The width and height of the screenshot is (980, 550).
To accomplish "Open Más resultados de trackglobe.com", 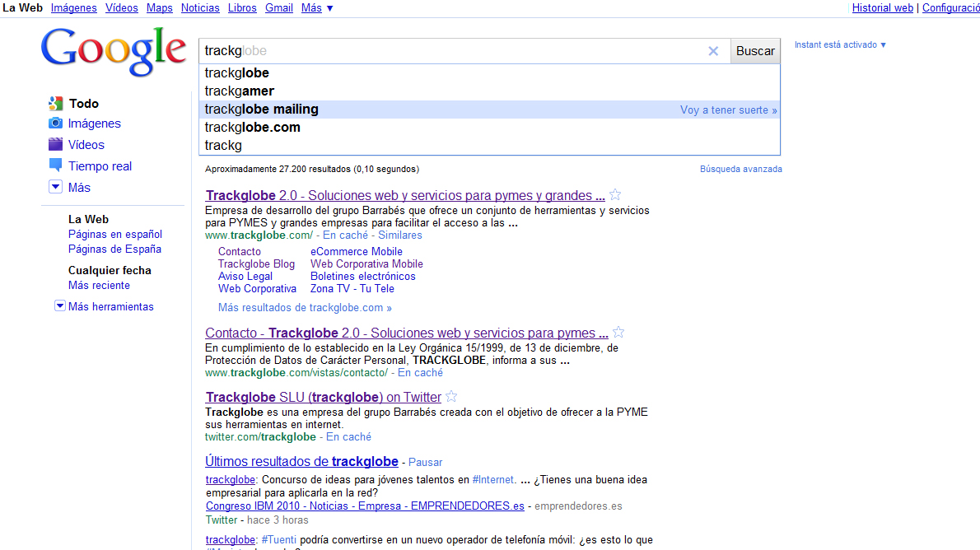I will tap(305, 308).
